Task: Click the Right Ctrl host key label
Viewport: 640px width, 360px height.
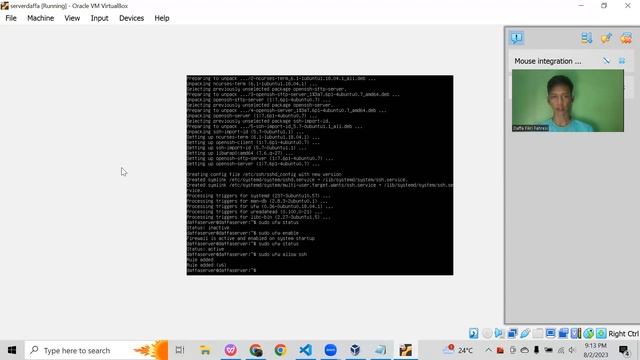Action: coord(623,334)
